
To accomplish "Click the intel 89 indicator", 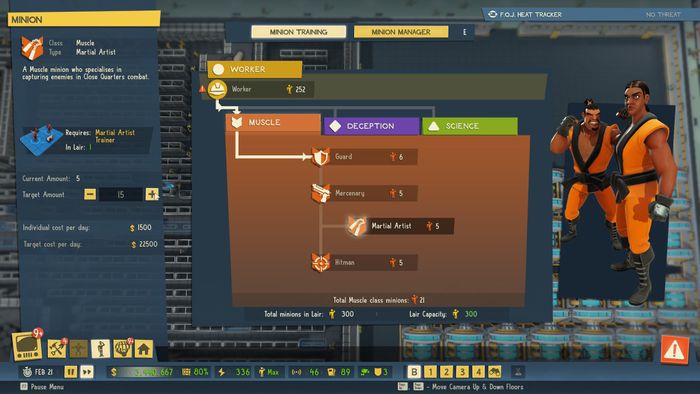I will pyautogui.click(x=340, y=372).
